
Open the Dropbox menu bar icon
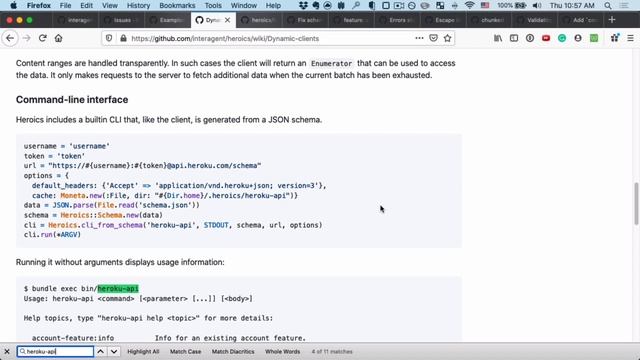click(303, 5)
